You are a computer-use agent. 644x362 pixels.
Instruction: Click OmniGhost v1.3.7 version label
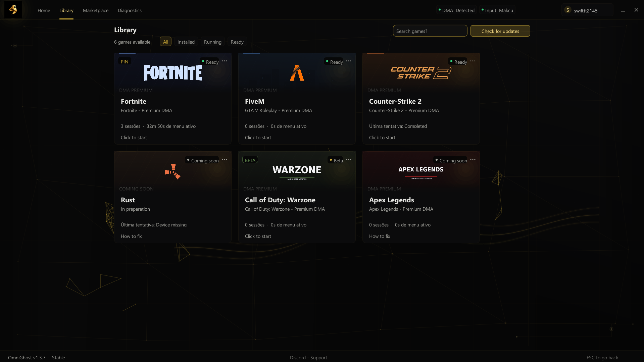coord(27,358)
